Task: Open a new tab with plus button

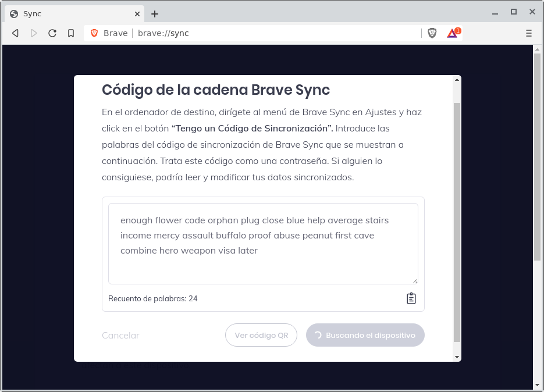Action: click(155, 14)
